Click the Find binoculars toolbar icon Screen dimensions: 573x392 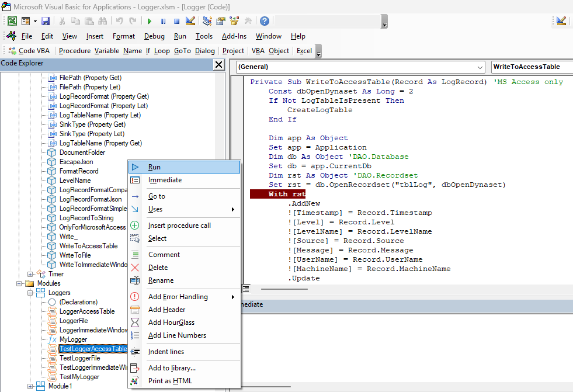click(x=103, y=21)
